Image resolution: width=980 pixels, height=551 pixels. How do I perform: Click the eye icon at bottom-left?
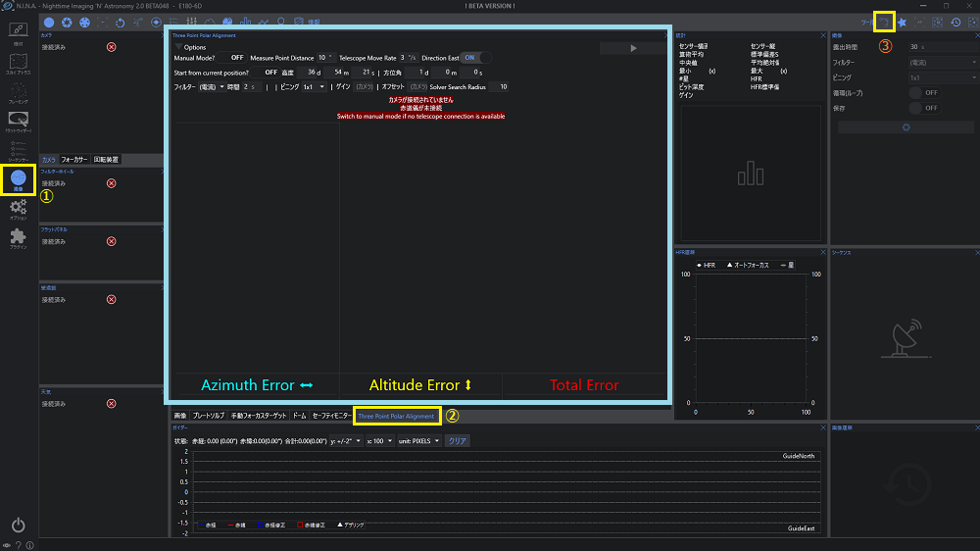6,545
